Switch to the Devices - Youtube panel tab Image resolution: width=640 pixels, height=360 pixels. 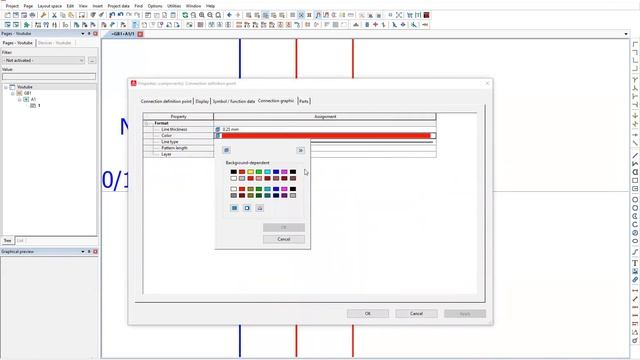click(55, 43)
